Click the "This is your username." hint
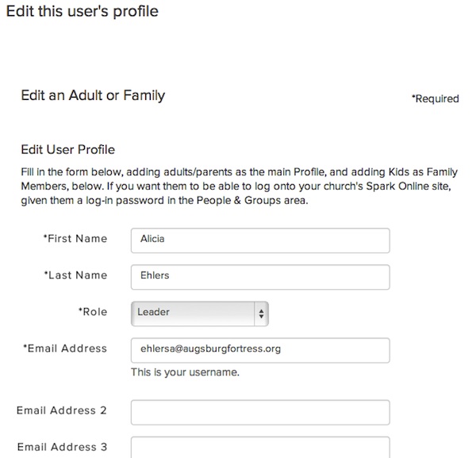The height and width of the screenshot is (458, 476). [185, 371]
